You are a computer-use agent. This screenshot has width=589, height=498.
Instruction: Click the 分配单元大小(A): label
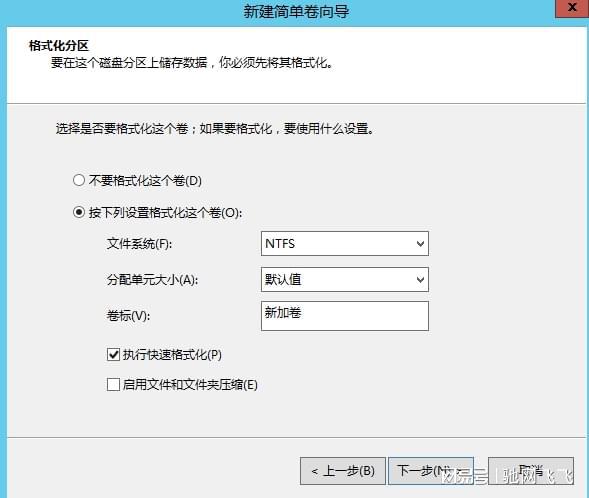point(152,279)
